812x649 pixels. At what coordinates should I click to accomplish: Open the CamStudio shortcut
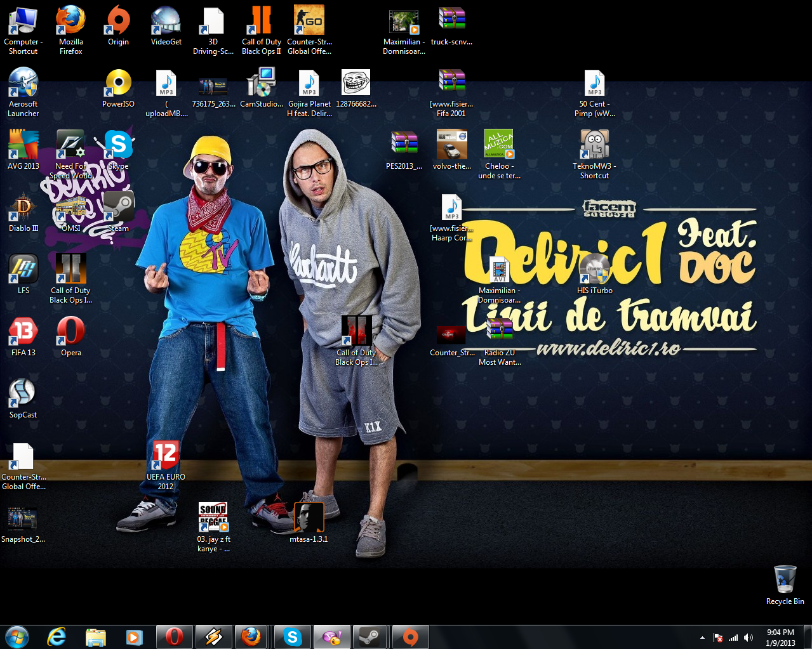261,88
